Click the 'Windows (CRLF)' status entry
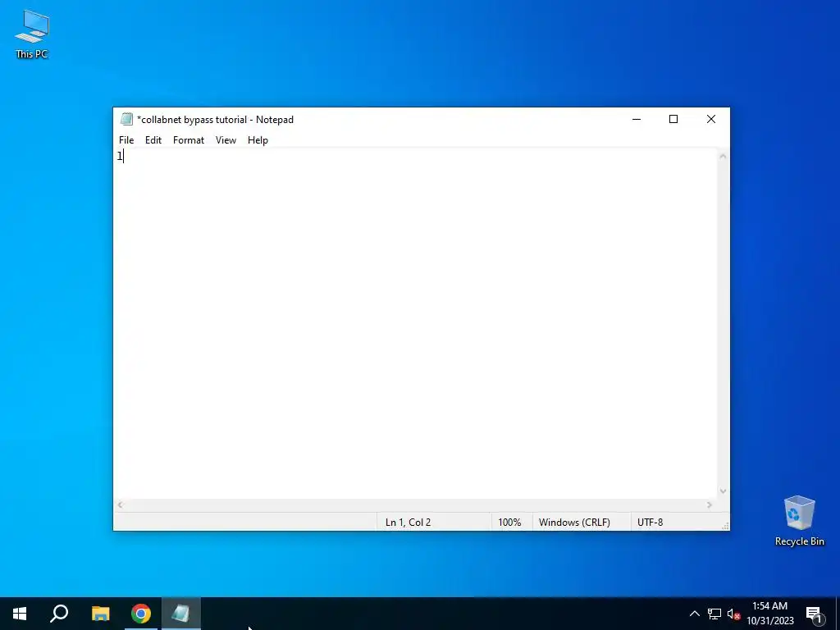Viewport: 840px width, 630px height. [574, 523]
